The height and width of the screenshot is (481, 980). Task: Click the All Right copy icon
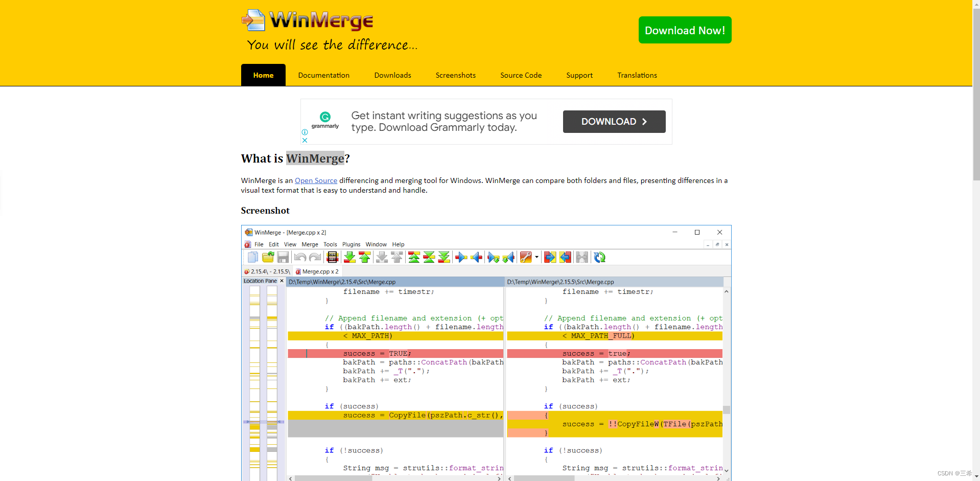pyautogui.click(x=550, y=257)
